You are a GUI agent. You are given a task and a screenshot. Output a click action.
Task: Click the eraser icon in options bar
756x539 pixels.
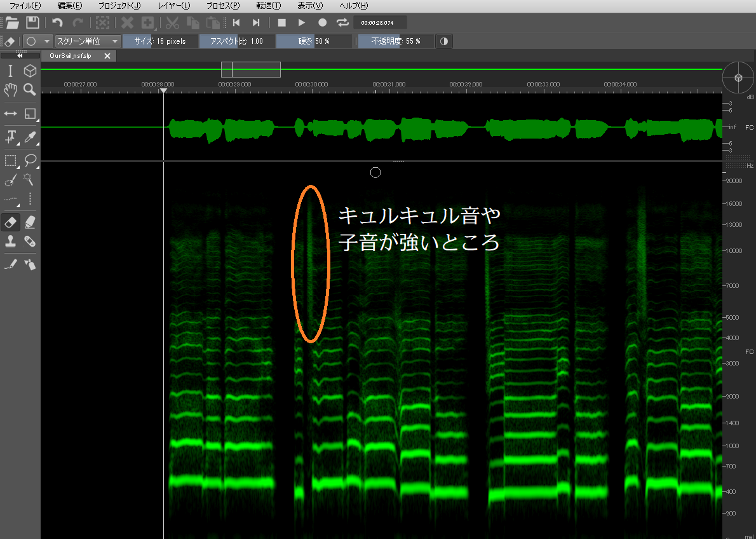pos(11,41)
